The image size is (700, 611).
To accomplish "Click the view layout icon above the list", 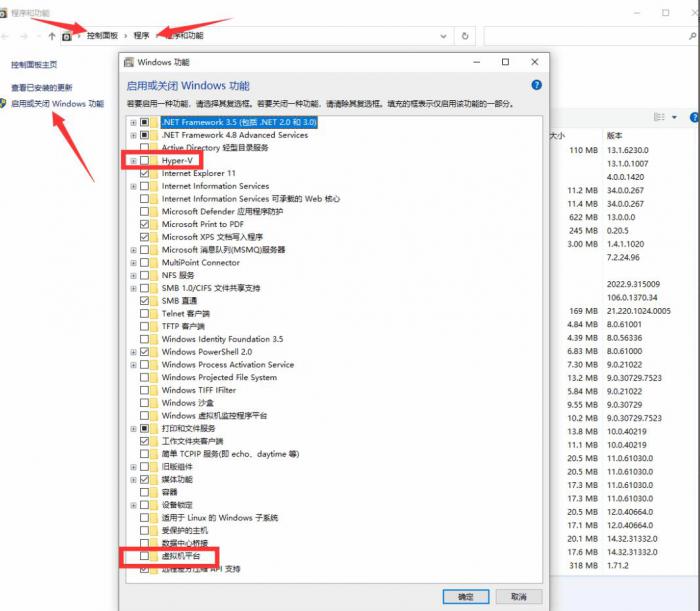I will point(659,117).
